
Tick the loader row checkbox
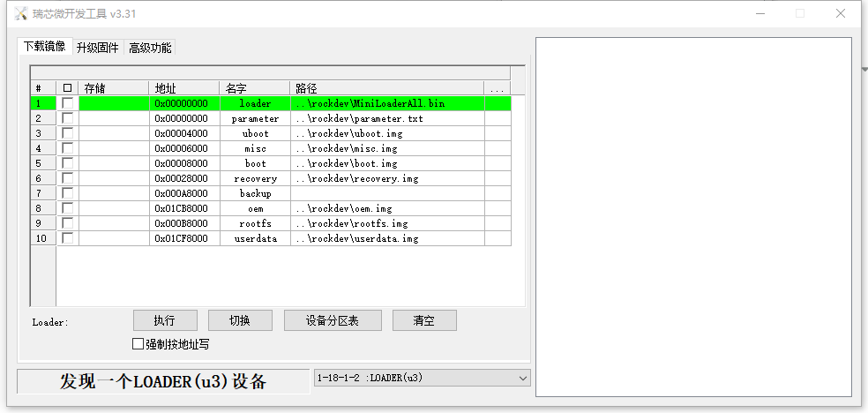(x=68, y=103)
